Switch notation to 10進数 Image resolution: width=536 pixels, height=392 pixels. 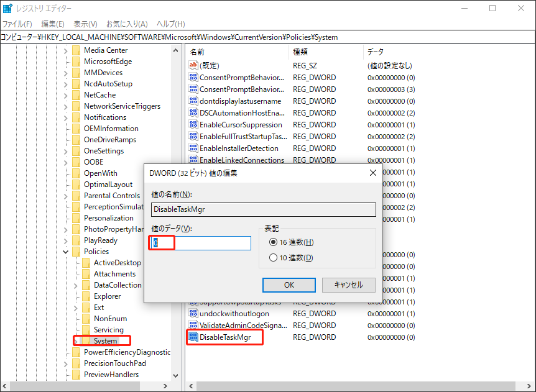click(274, 257)
